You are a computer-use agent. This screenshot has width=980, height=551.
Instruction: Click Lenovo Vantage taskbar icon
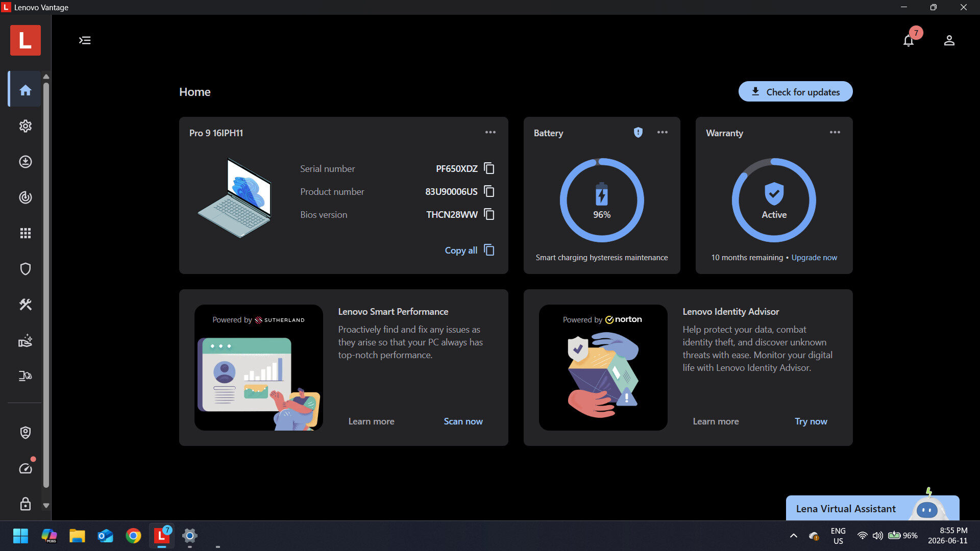[x=161, y=536]
